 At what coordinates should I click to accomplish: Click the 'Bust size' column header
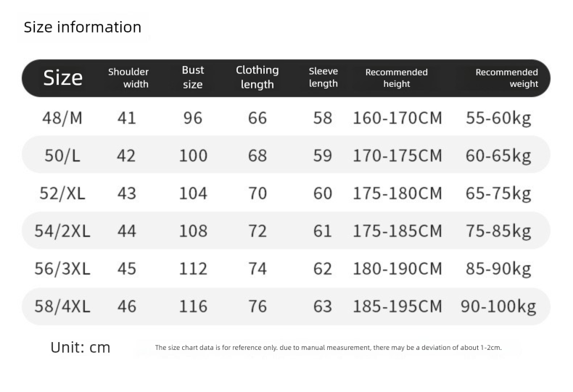[x=193, y=78]
